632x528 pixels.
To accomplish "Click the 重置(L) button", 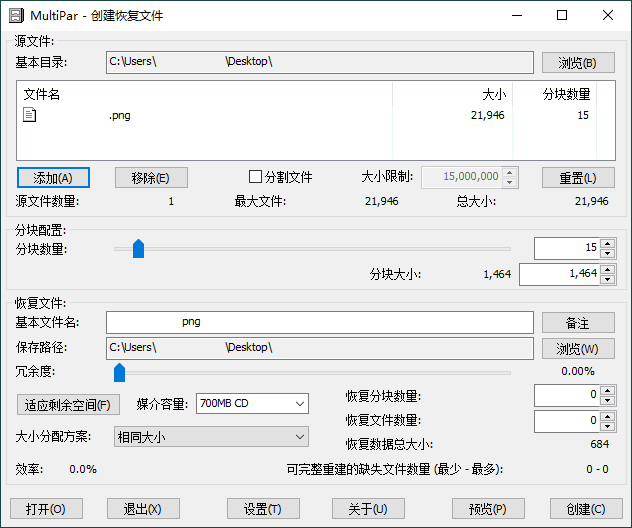I will [578, 178].
